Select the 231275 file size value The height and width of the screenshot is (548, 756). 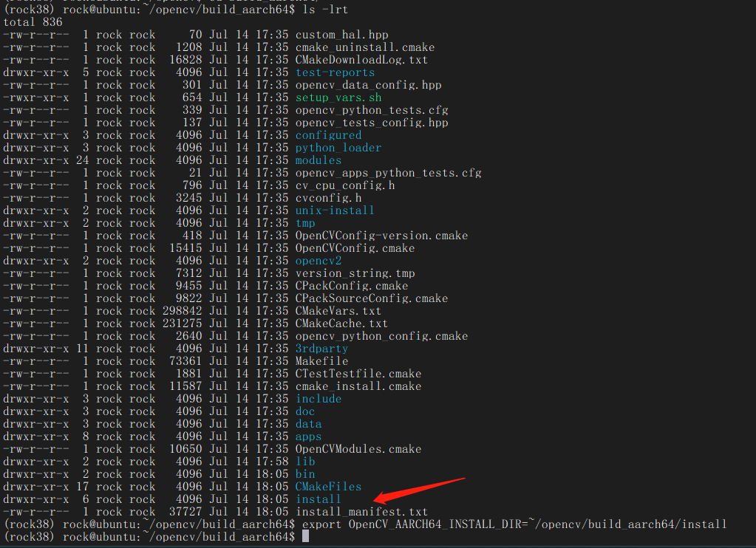[183, 323]
